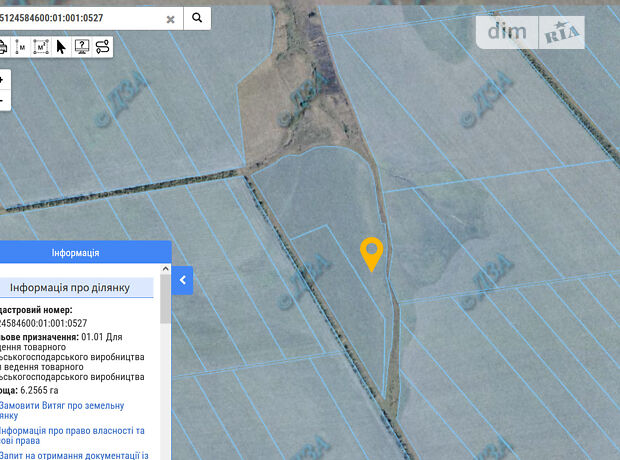Click the cadastral number search input
The width and height of the screenshot is (620, 460).
[x=78, y=18]
